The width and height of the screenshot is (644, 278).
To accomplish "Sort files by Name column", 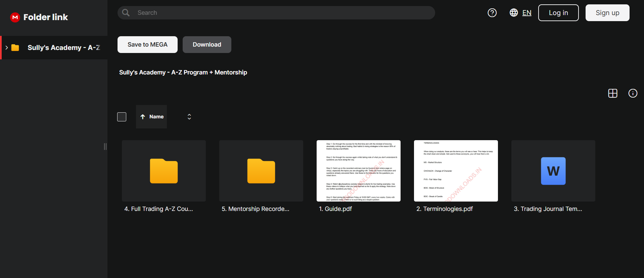I will [151, 117].
